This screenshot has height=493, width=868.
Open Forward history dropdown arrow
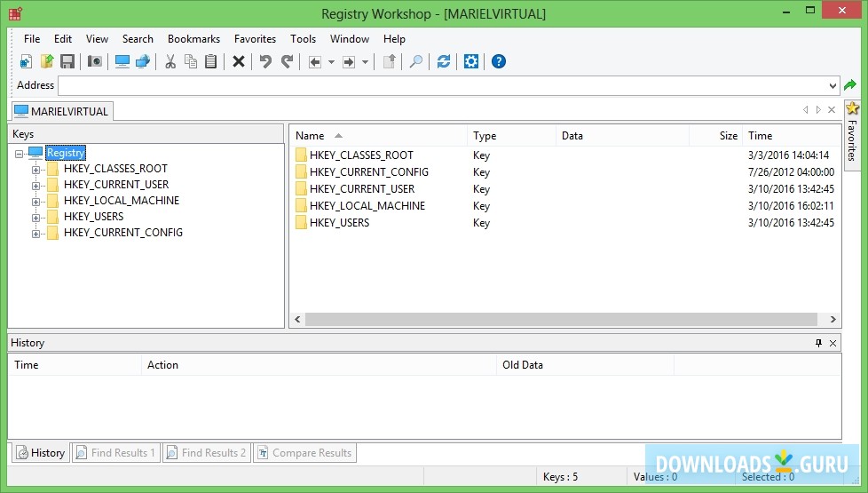click(x=365, y=62)
